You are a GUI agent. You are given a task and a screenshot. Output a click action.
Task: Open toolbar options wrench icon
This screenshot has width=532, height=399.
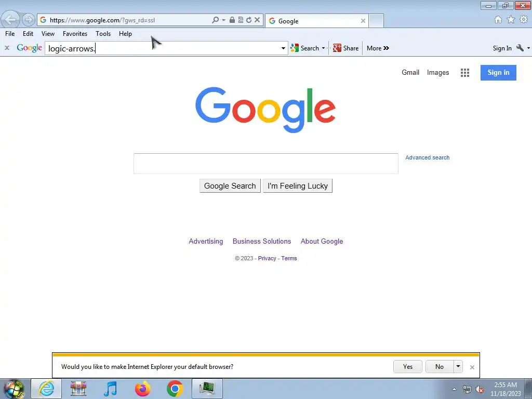520,48
